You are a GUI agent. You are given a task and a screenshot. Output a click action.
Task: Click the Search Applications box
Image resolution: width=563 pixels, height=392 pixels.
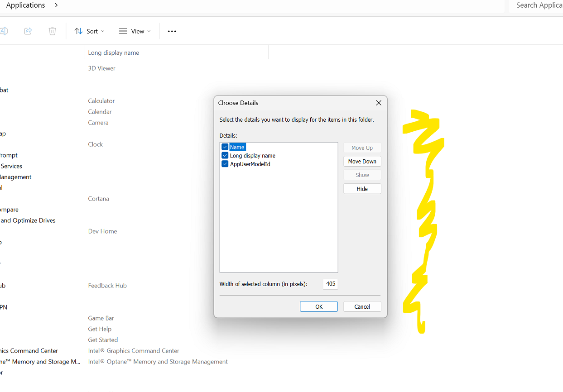[540, 5]
